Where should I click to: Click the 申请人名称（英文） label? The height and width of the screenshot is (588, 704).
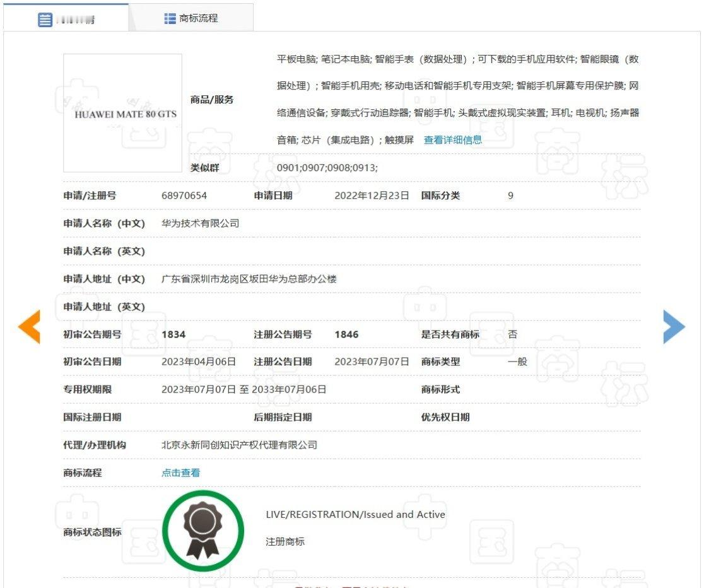pyautogui.click(x=104, y=251)
